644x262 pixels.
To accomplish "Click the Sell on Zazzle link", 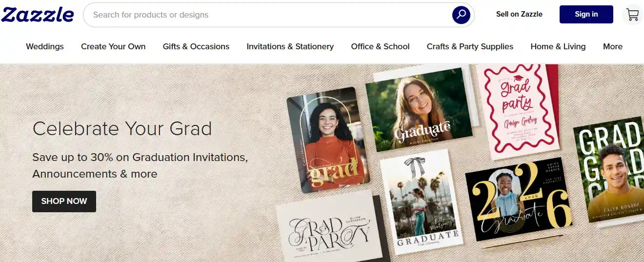I will tap(519, 14).
